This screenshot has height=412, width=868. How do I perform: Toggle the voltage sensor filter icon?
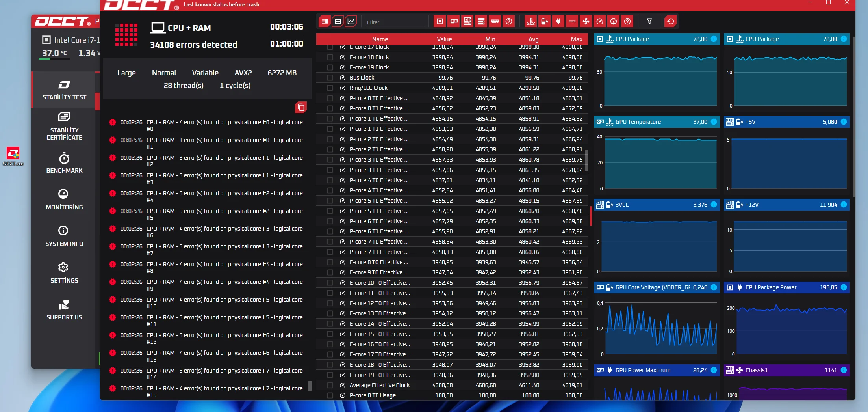(545, 21)
